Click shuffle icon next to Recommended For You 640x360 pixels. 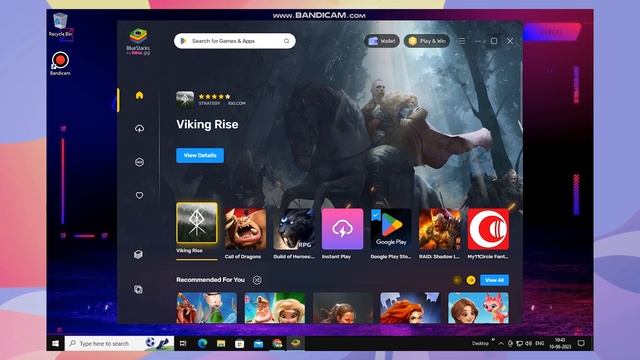pyautogui.click(x=257, y=280)
